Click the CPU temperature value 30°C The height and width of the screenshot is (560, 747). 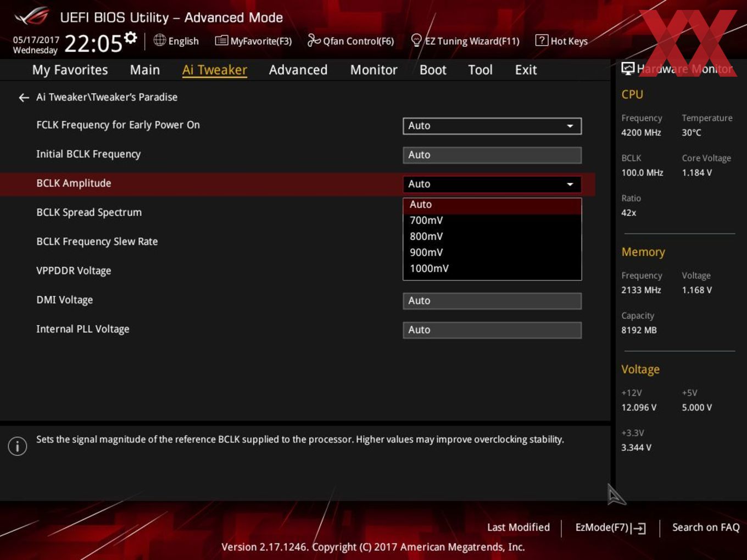pos(692,133)
